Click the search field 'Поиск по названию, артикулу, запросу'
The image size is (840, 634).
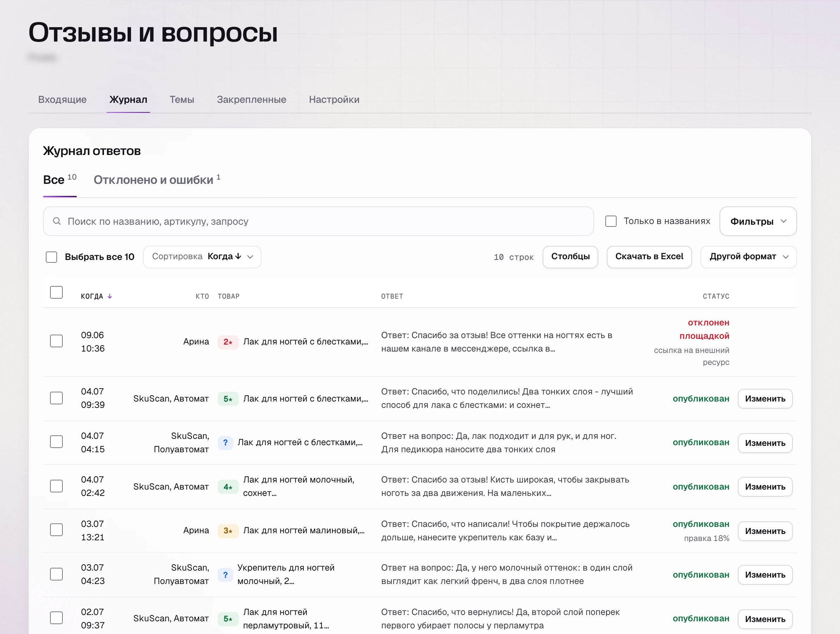point(318,221)
